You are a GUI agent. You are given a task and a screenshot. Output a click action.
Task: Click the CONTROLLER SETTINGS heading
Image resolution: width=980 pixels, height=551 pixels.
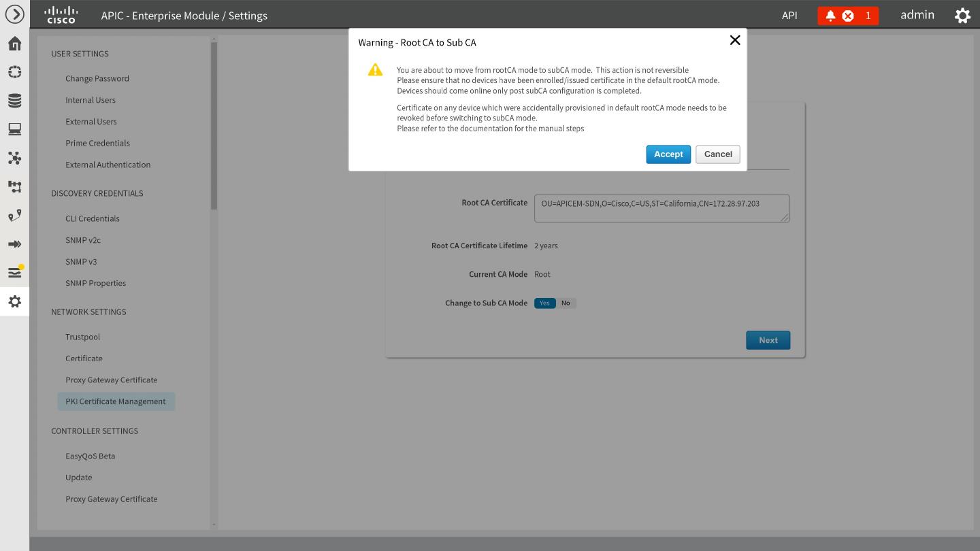coord(95,431)
